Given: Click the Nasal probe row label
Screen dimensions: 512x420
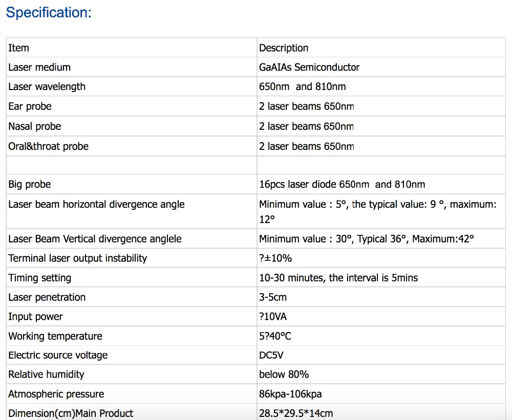Looking at the screenshot, I should (x=34, y=126).
